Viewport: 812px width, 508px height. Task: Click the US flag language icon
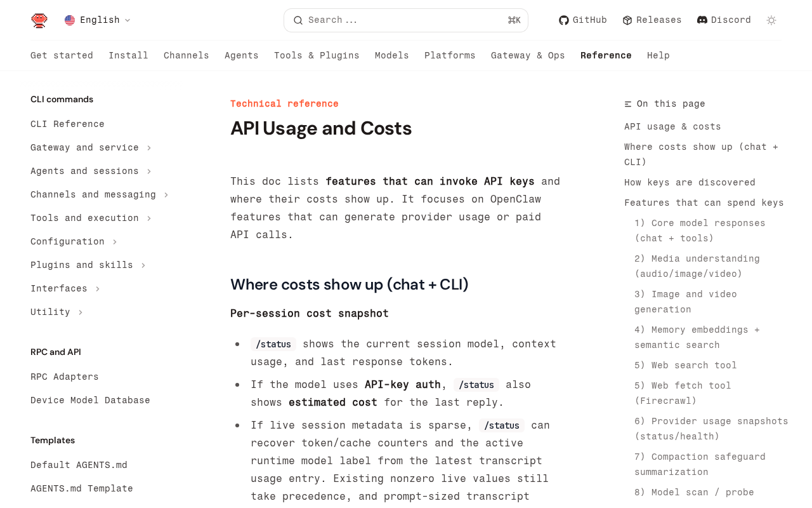(70, 20)
